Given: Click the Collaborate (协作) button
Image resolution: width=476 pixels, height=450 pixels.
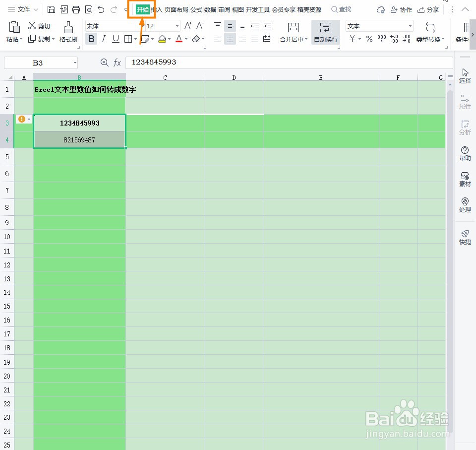Looking at the screenshot, I should 401,10.
